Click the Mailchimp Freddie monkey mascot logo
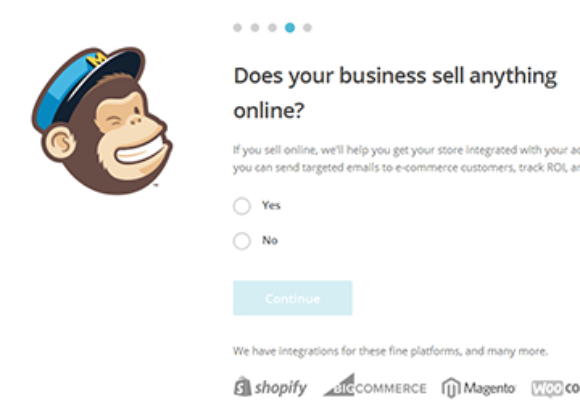 pos(102,121)
